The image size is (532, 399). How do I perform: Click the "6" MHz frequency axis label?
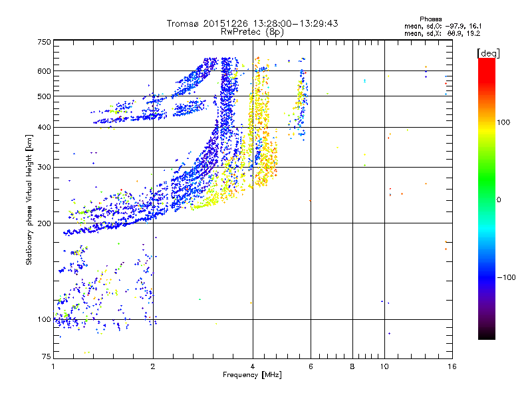click(311, 366)
